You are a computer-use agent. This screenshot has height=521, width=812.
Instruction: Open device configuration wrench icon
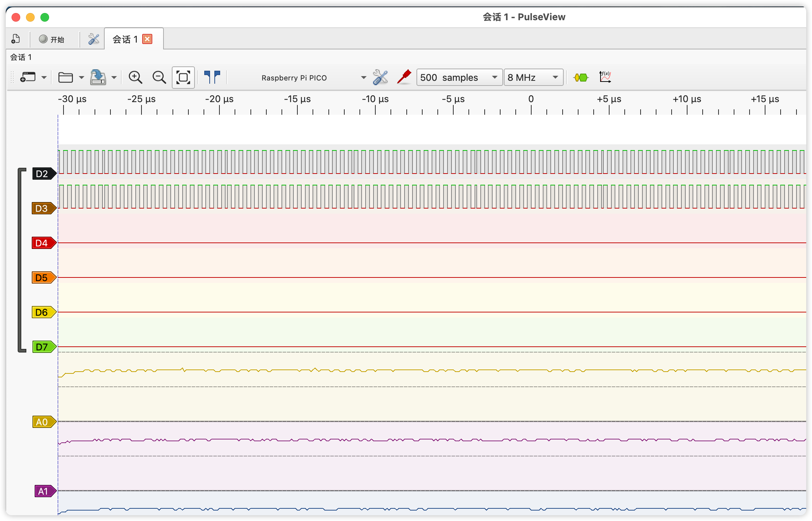tap(380, 77)
